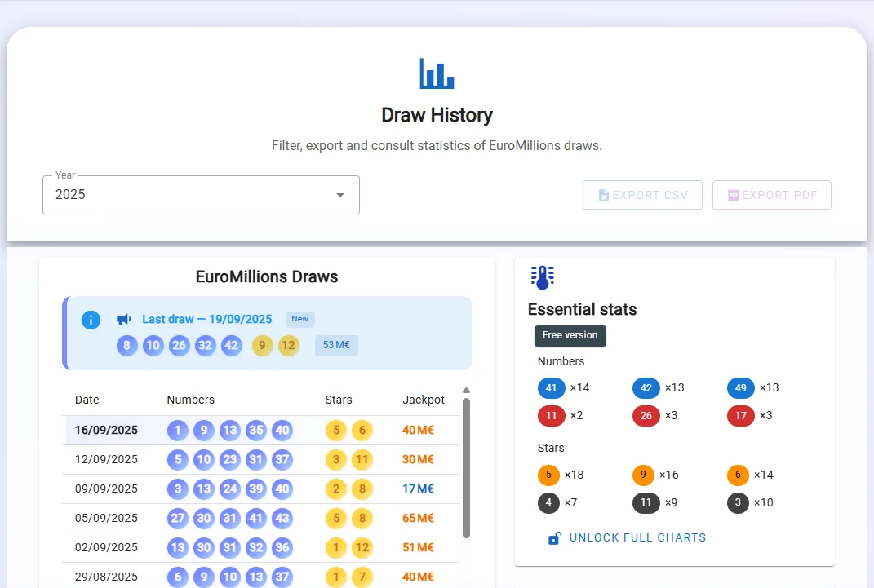The width and height of the screenshot is (874, 588).
Task: Click UNLOCK FULL CHARTS link
Action: click(x=637, y=538)
